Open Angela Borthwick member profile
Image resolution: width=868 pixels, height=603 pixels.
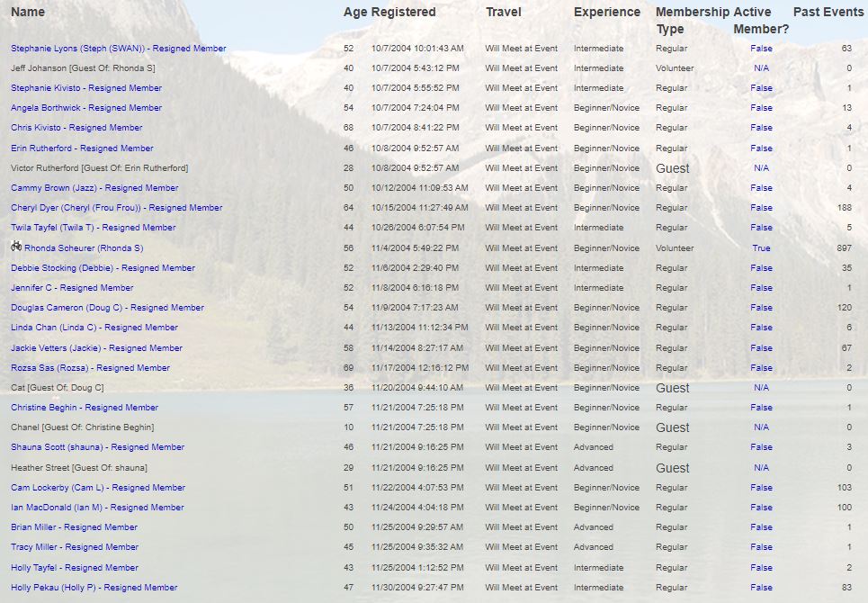[x=86, y=108]
